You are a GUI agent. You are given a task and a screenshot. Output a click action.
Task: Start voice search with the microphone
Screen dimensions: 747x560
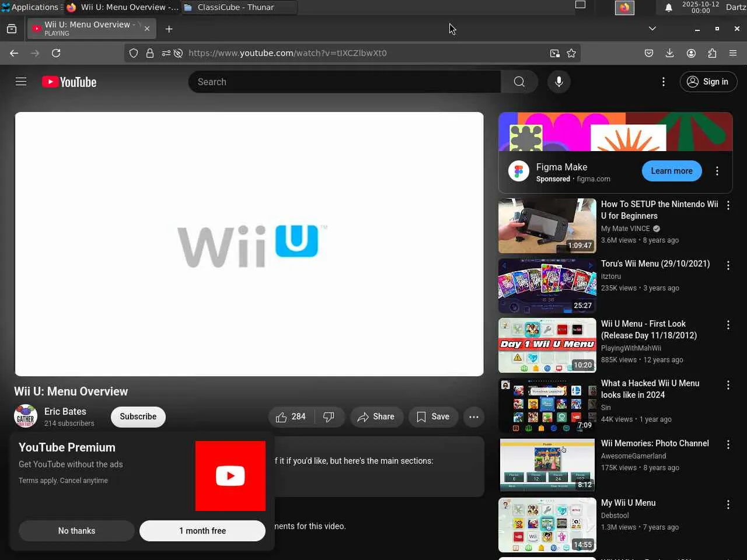(559, 82)
